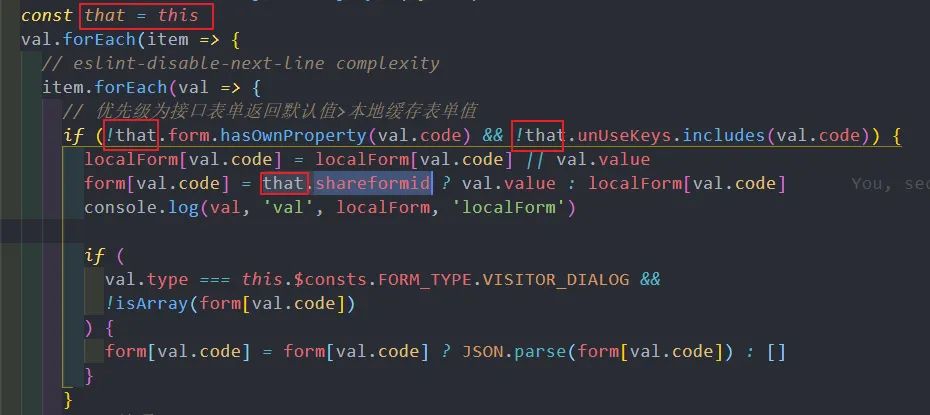Click 'this' before $consts
Viewport: 930px width, 415px height.
click(263, 279)
